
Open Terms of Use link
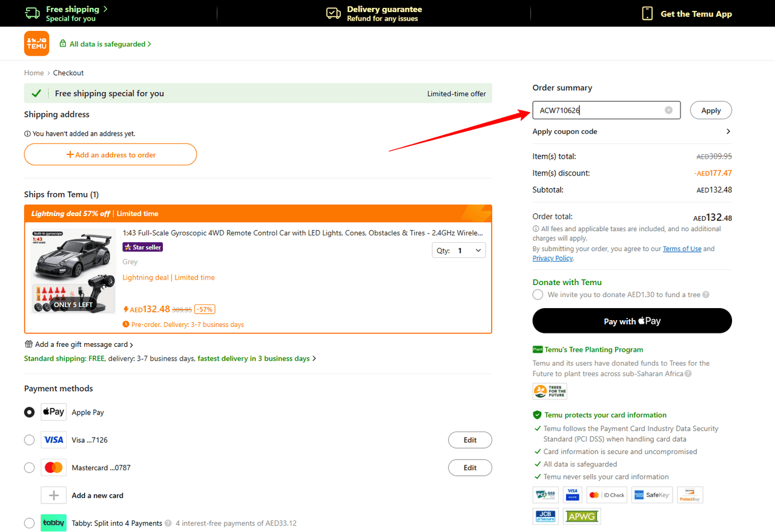point(682,249)
